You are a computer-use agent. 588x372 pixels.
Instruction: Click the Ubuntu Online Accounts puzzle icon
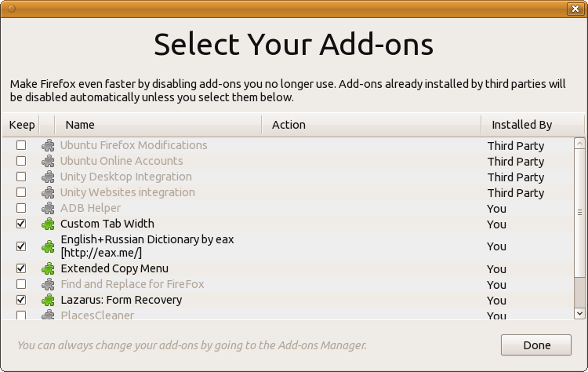(x=48, y=161)
